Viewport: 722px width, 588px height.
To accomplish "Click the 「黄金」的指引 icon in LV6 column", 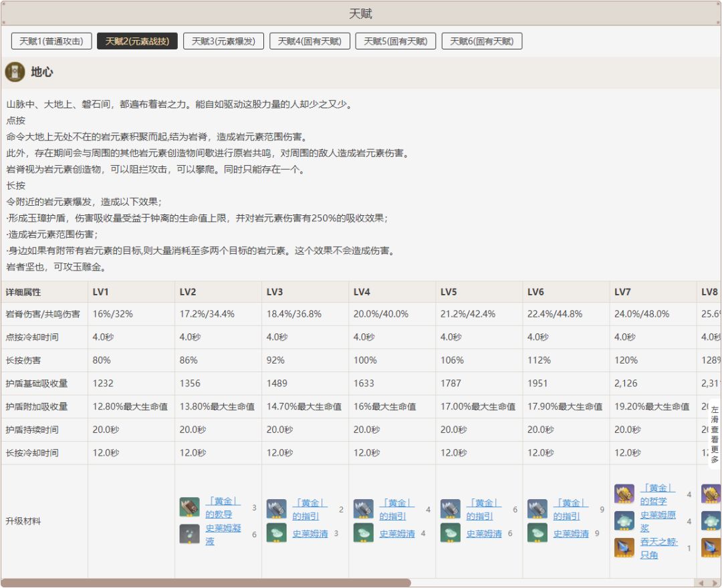I will [x=537, y=509].
